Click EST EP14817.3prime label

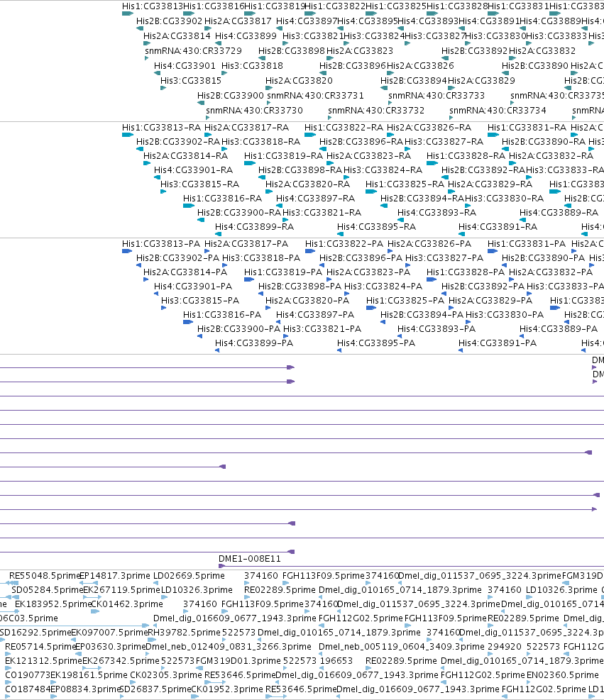(x=114, y=576)
